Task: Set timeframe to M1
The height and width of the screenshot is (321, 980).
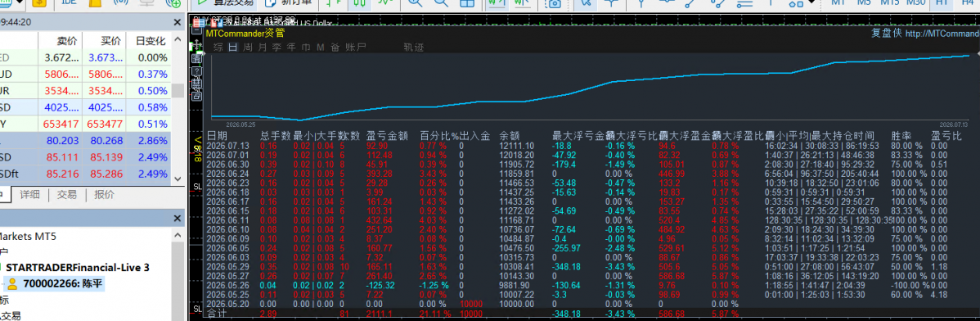Action: (838, 3)
